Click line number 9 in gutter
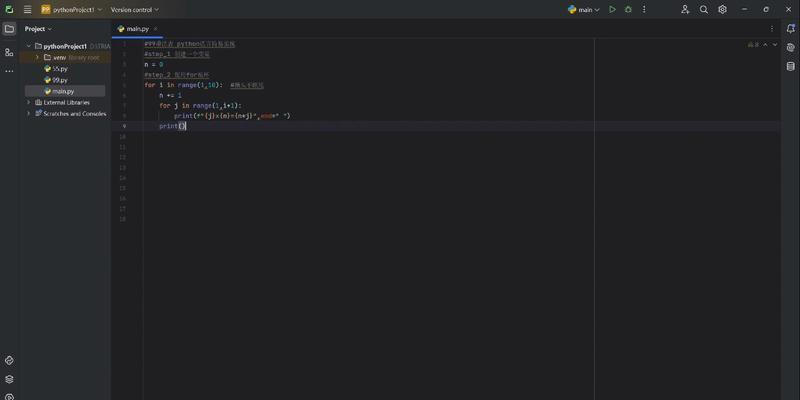800x400 pixels. 122,126
